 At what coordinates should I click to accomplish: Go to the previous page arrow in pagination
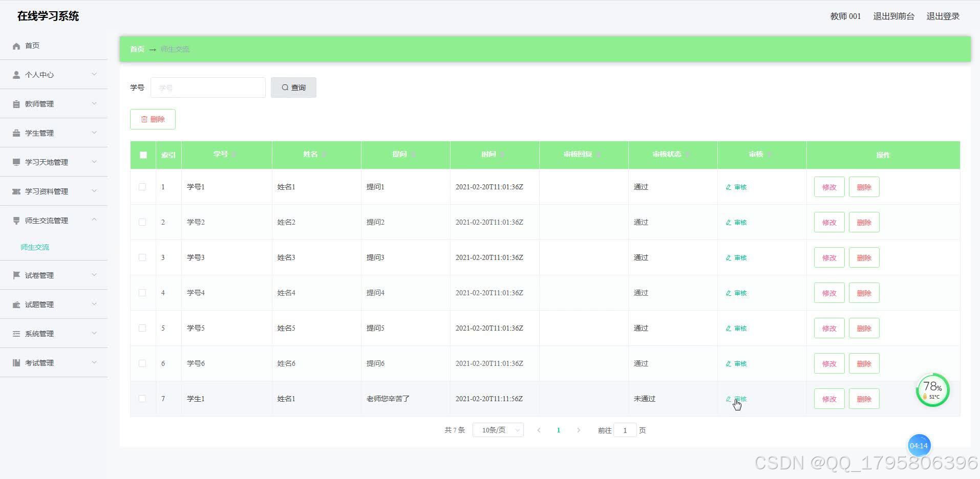(539, 430)
